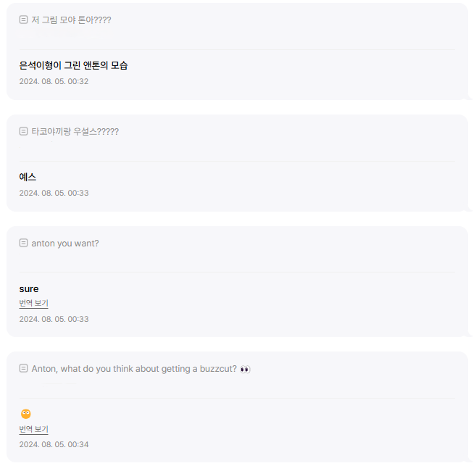Screen dimensions: 476x466
Task: Click the eyes emoji in the buzzcut question
Action: click(245, 369)
